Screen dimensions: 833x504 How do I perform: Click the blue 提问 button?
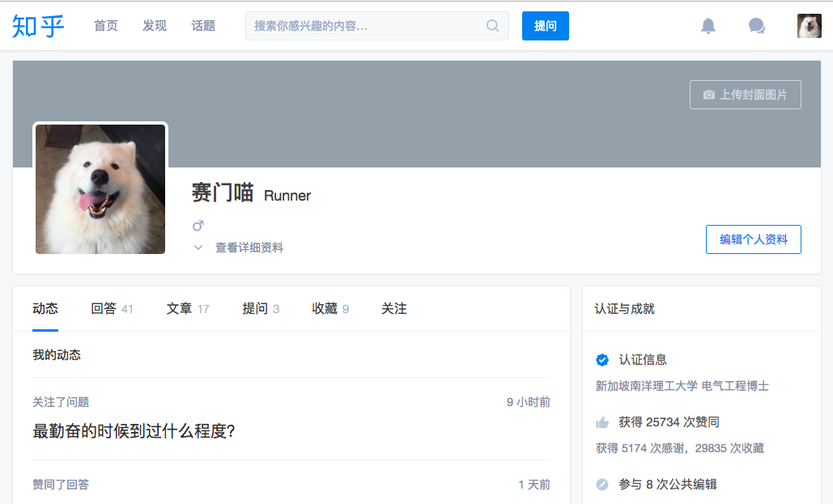coord(545,26)
